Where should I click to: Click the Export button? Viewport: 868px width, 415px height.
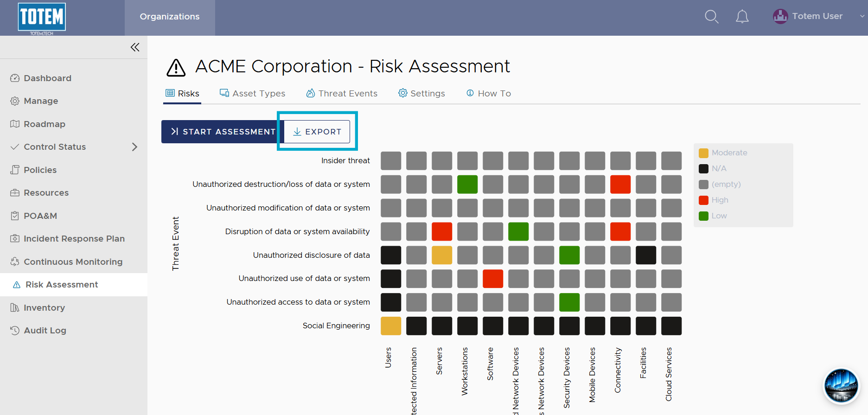pos(317,132)
